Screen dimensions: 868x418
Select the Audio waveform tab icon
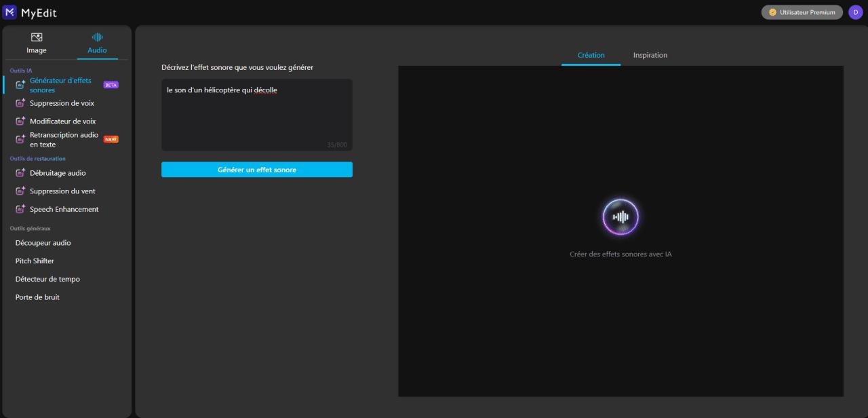[x=97, y=37]
